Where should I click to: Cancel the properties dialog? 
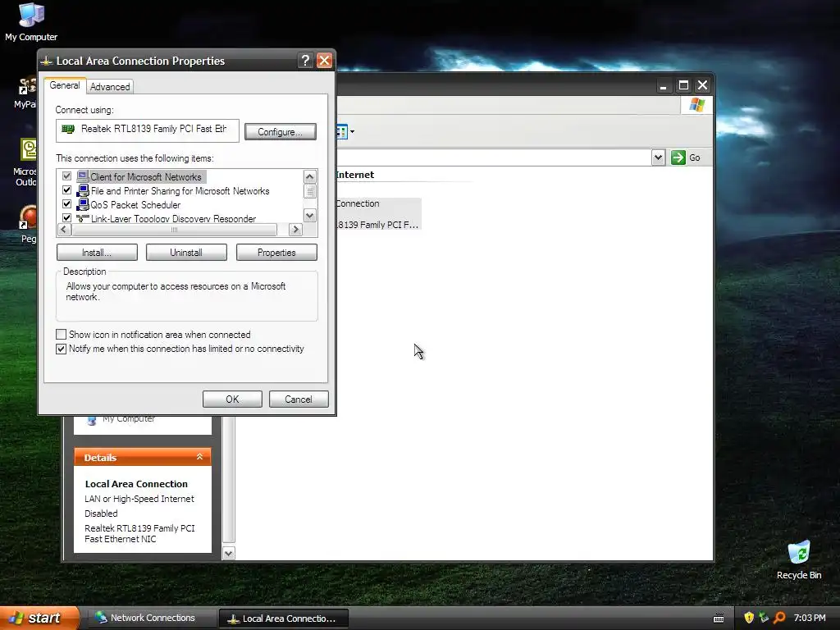pos(299,399)
